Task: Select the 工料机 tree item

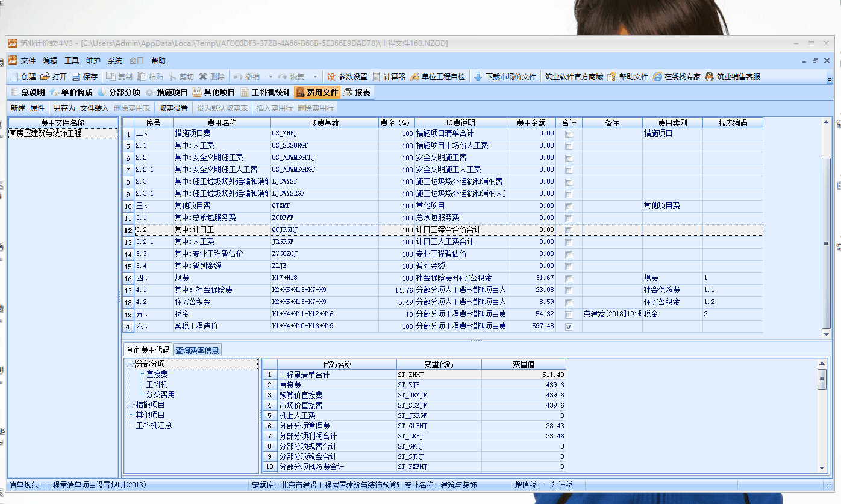Action: pyautogui.click(x=157, y=385)
